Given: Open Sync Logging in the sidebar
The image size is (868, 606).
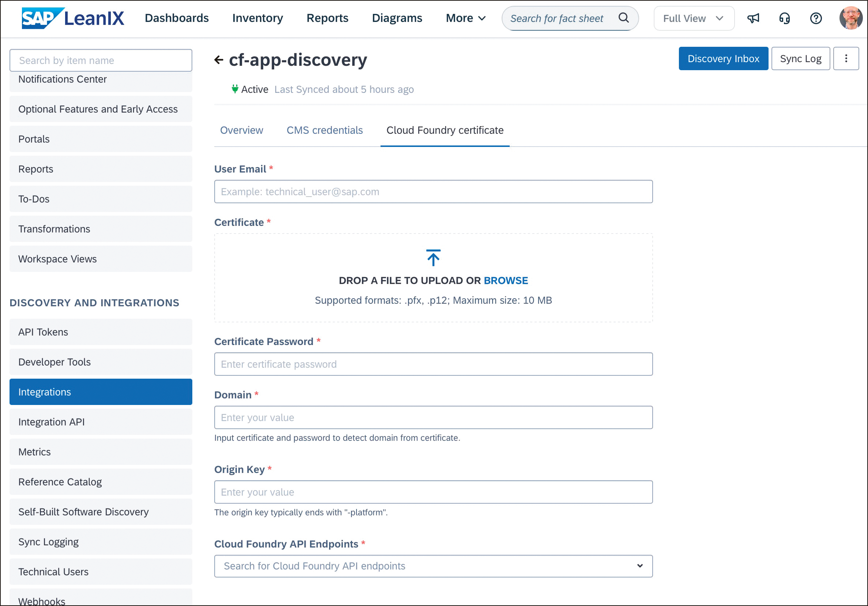Looking at the screenshot, I should click(101, 542).
